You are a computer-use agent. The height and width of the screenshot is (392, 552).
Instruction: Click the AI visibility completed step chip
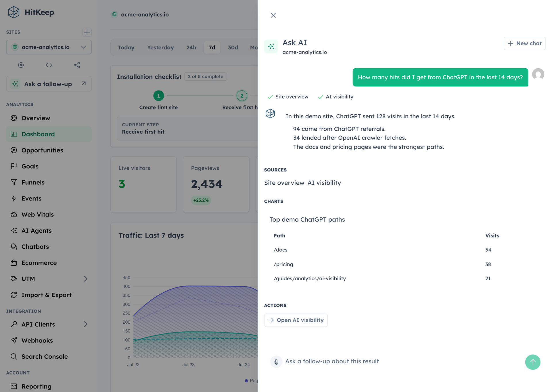[x=336, y=97]
